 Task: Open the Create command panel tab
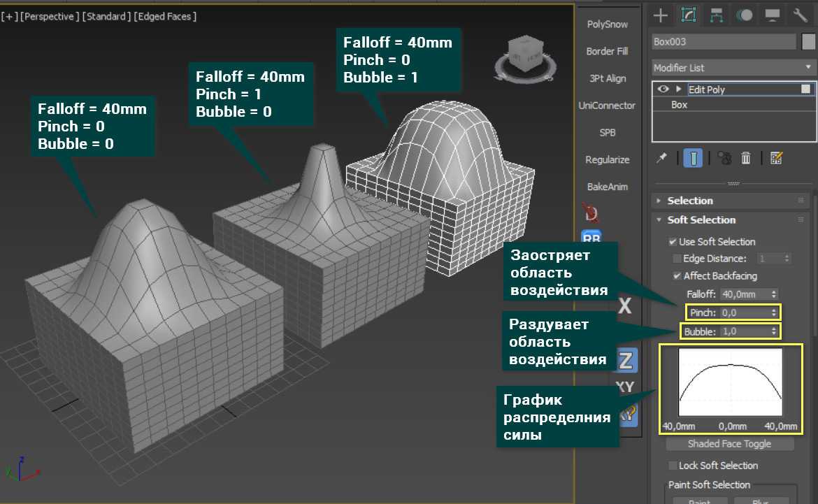tap(659, 15)
